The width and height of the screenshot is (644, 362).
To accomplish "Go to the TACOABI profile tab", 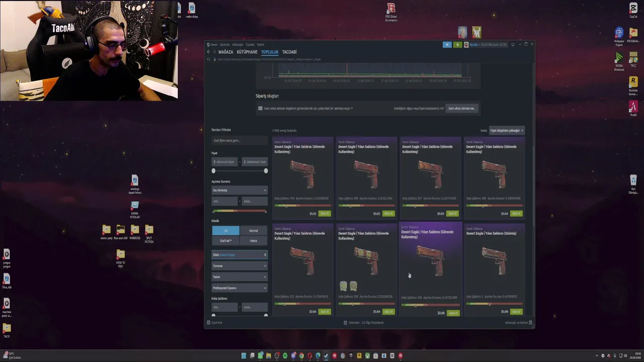I will pos(289,52).
